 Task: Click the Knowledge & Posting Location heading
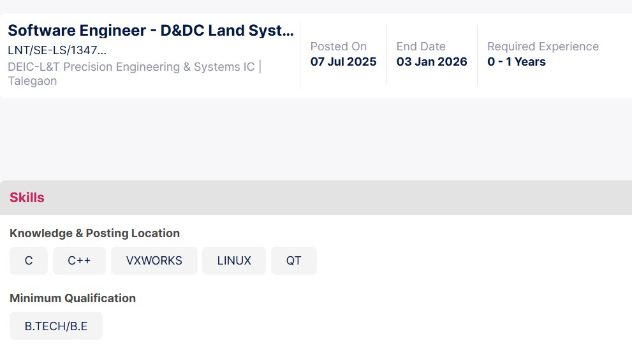point(94,233)
